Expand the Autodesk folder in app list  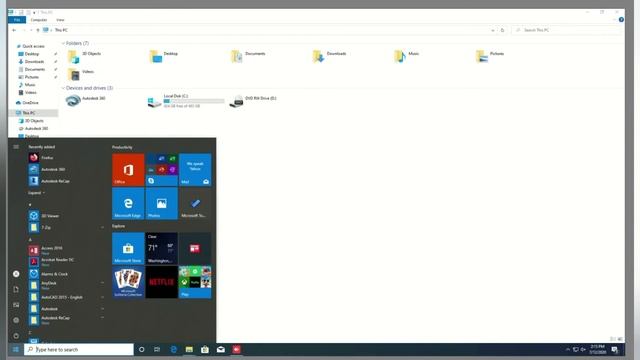pyautogui.click(x=102, y=309)
